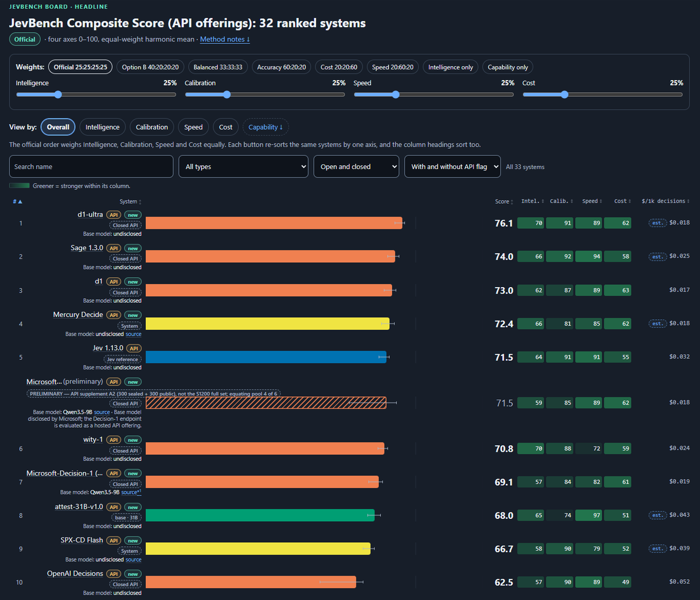Viewport: 700px width, 600px height.
Task: Sort by the Cost column header
Action: (x=622, y=201)
